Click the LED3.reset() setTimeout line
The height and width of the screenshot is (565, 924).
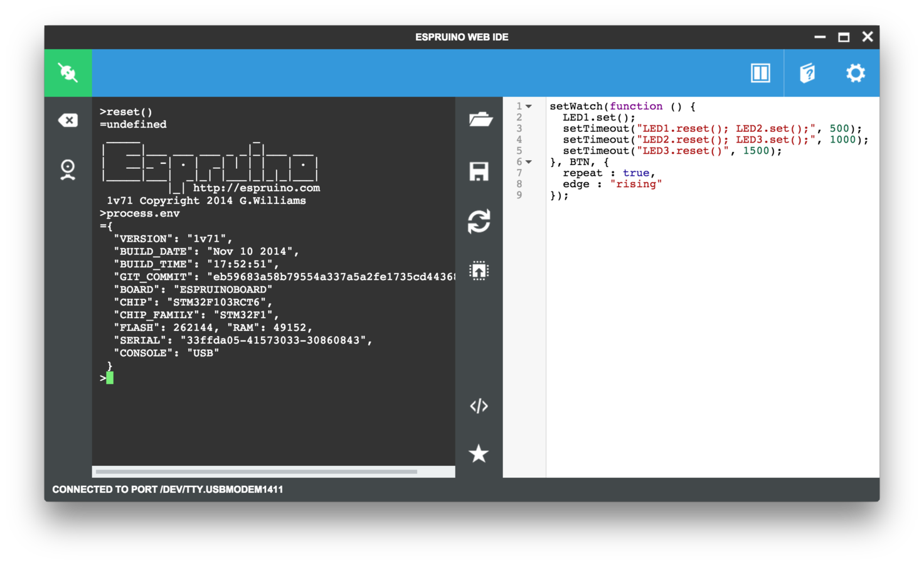coord(672,151)
